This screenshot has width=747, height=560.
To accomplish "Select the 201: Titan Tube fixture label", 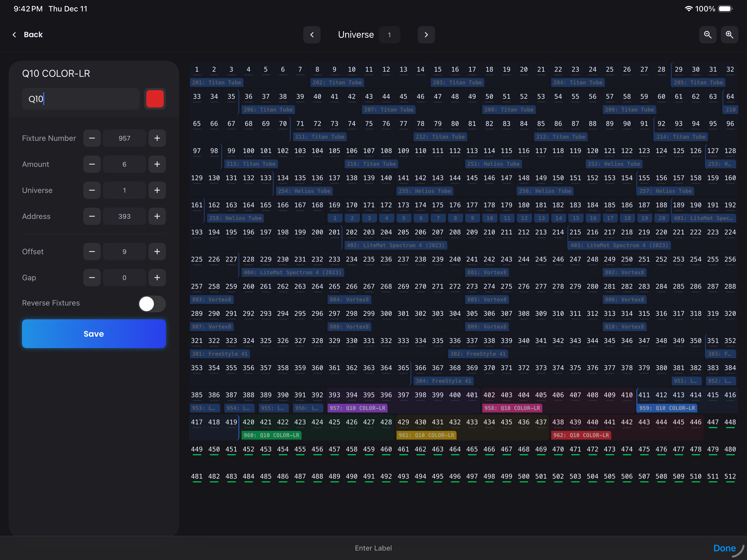I will (x=216, y=82).
